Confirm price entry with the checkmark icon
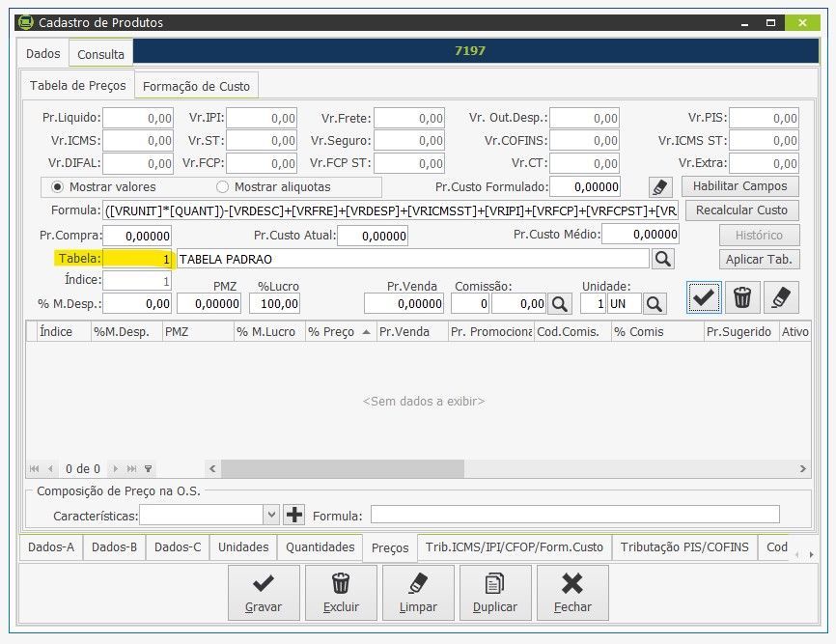836x644 pixels. click(x=704, y=298)
